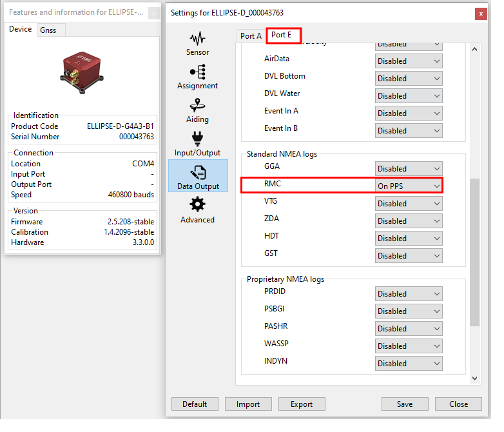Open the GGA output rate dropdown
The image size is (504, 432).
[409, 169]
